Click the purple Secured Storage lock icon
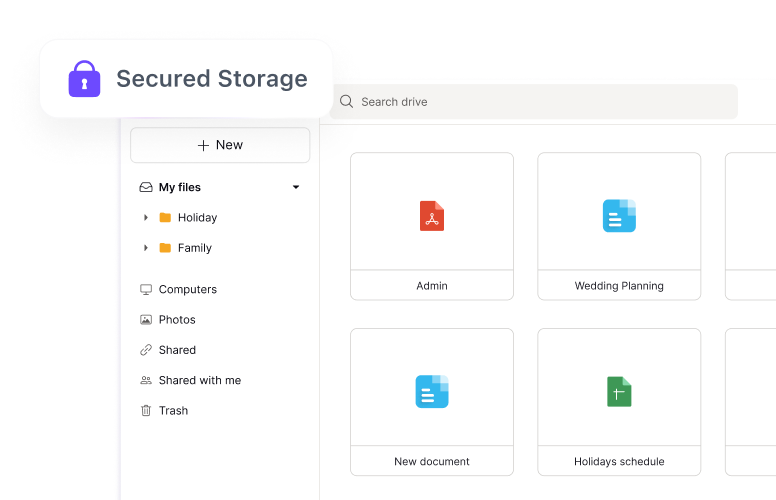 pos(84,79)
